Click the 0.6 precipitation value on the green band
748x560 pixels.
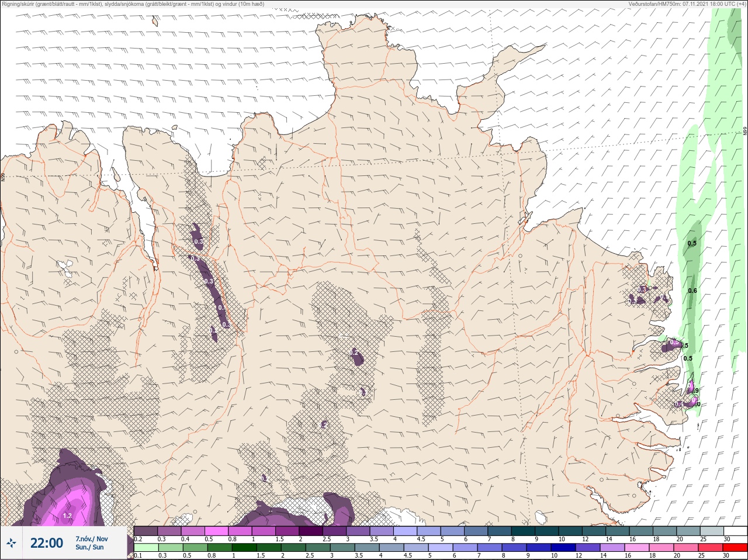692,291
